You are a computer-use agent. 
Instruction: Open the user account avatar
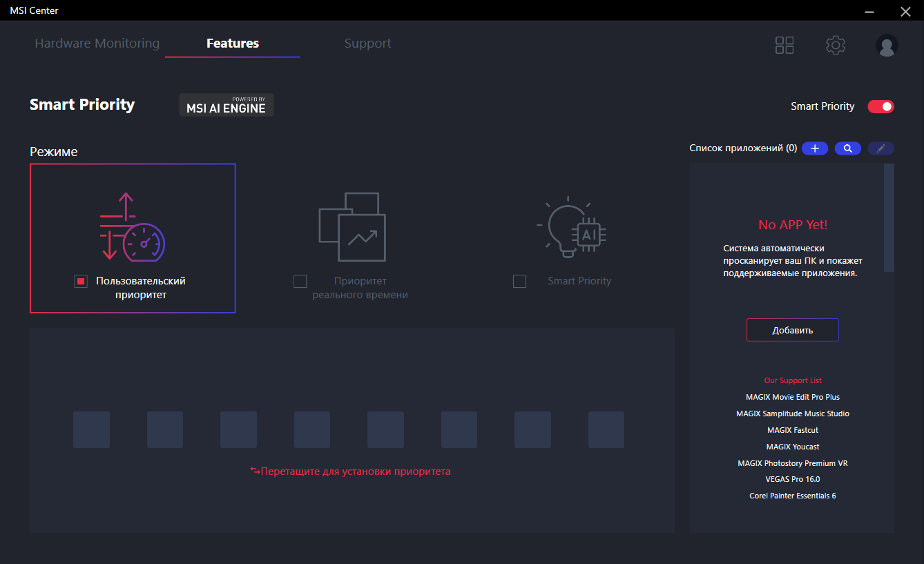pyautogui.click(x=887, y=46)
